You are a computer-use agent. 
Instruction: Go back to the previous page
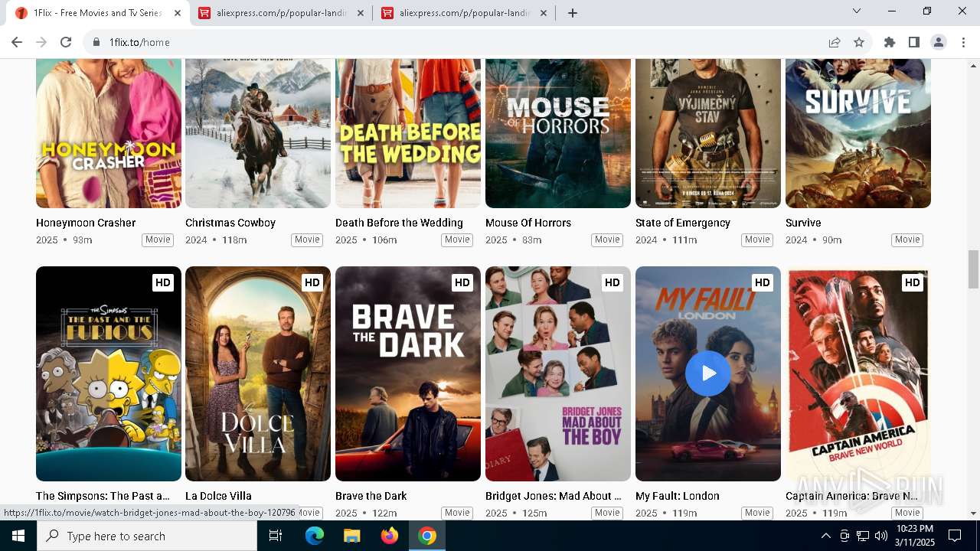17,42
